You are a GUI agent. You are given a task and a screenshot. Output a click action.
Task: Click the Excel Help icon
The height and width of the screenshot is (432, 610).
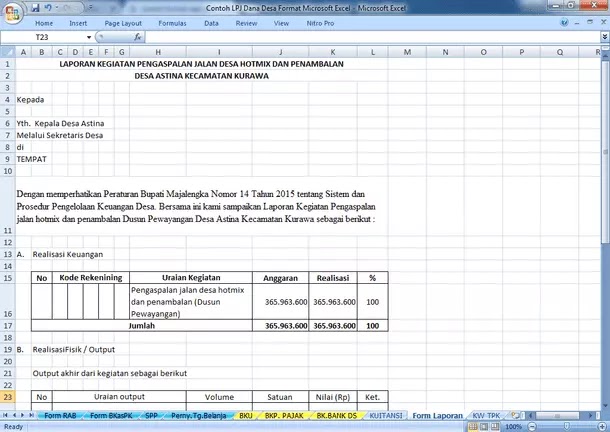564,23
